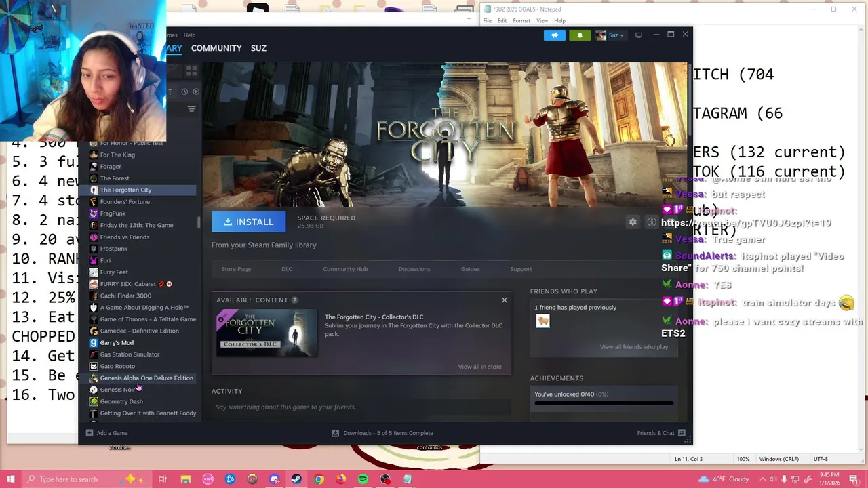Open Windows notification center
This screenshot has height=488, width=868.
click(856, 479)
